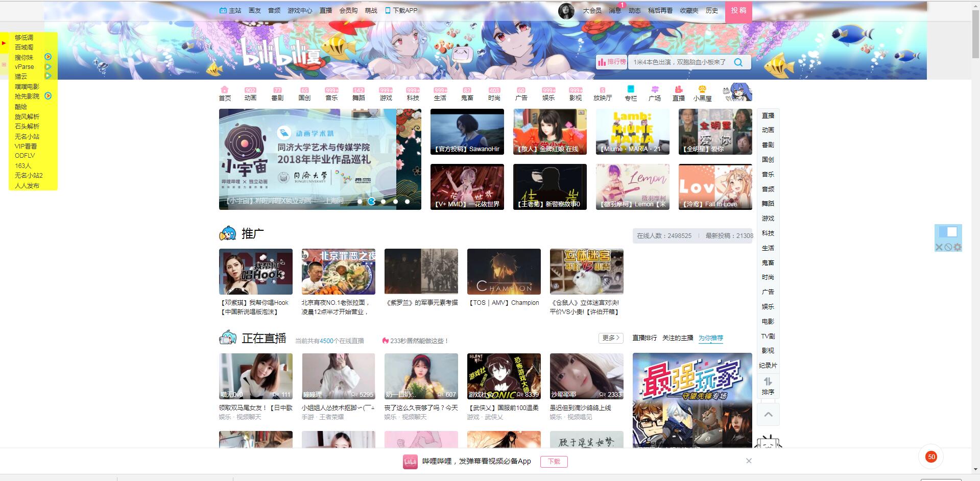980x481 pixels.
Task: Click the 推广 section mascot icon
Action: click(228, 233)
